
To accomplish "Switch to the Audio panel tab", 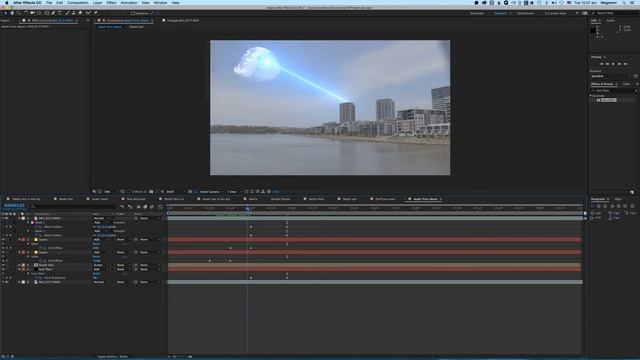I will [611, 20].
